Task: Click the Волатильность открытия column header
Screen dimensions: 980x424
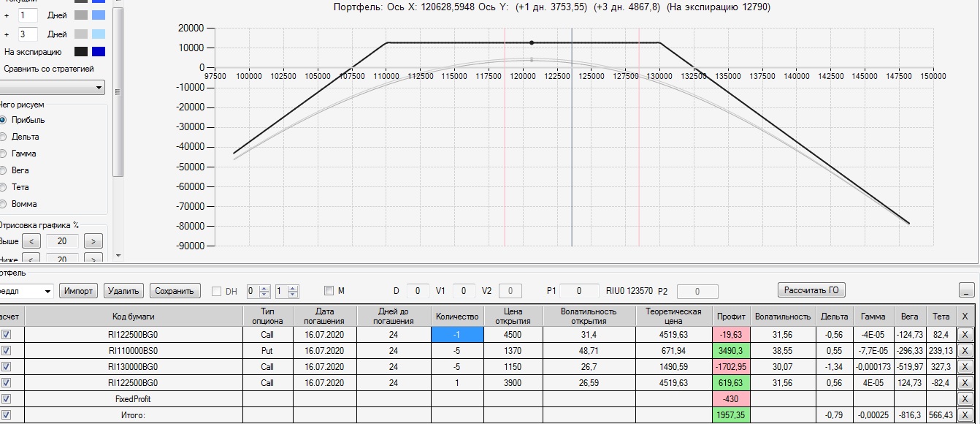Action: (588, 316)
